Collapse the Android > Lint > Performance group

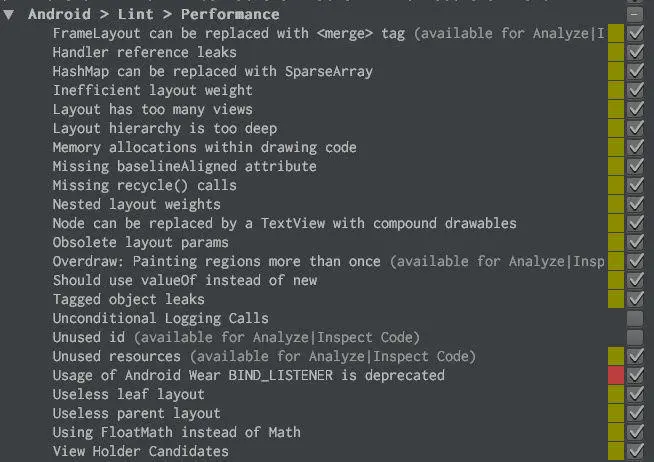click(x=9, y=15)
